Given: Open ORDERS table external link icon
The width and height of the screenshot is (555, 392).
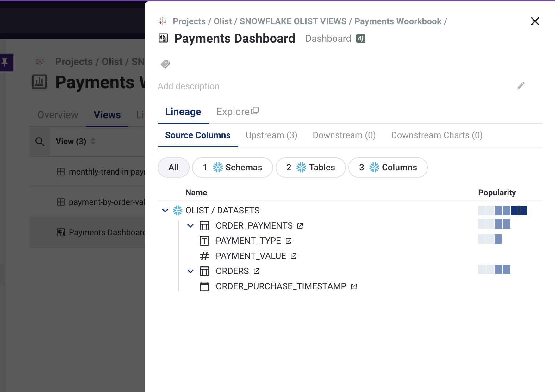Looking at the screenshot, I should 257,271.
